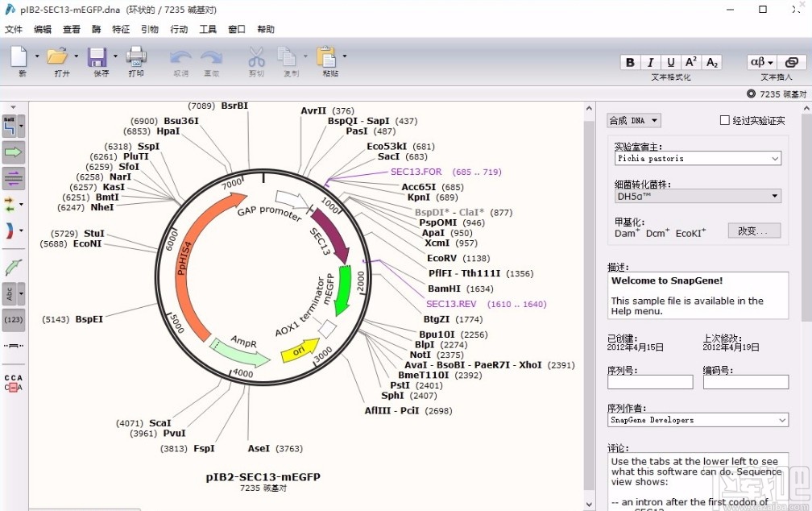Image resolution: width=812 pixels, height=511 pixels.
Task: Click the Bold B formatting icon
Action: click(630, 63)
